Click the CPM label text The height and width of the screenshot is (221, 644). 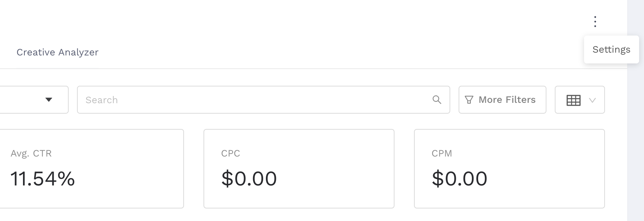442,153
